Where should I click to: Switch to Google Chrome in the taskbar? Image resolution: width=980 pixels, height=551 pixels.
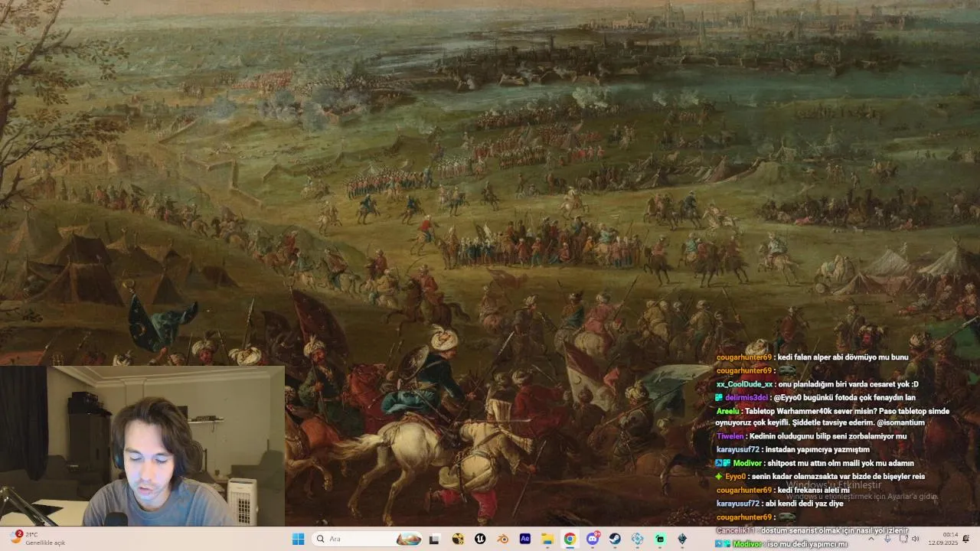(570, 539)
